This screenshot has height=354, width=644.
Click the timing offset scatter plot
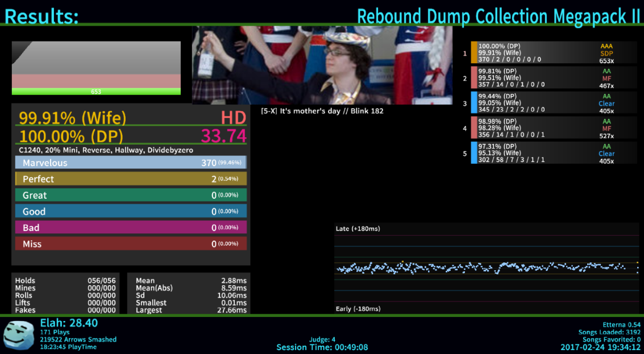pos(487,267)
